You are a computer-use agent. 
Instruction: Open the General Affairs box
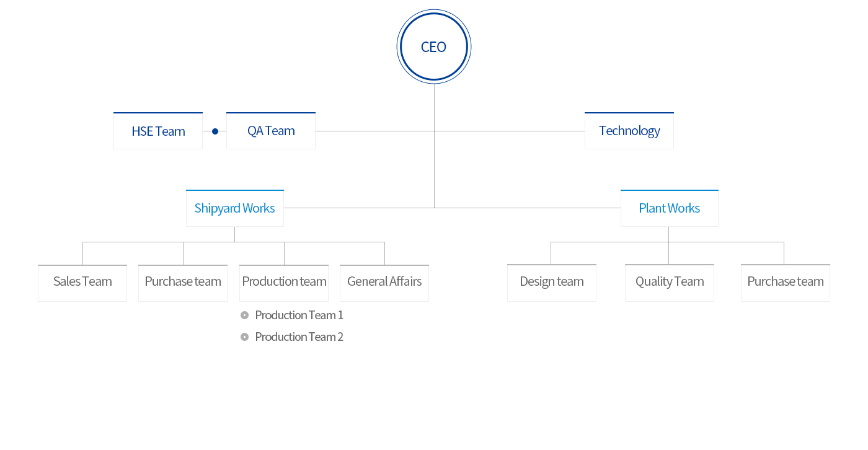tap(384, 283)
